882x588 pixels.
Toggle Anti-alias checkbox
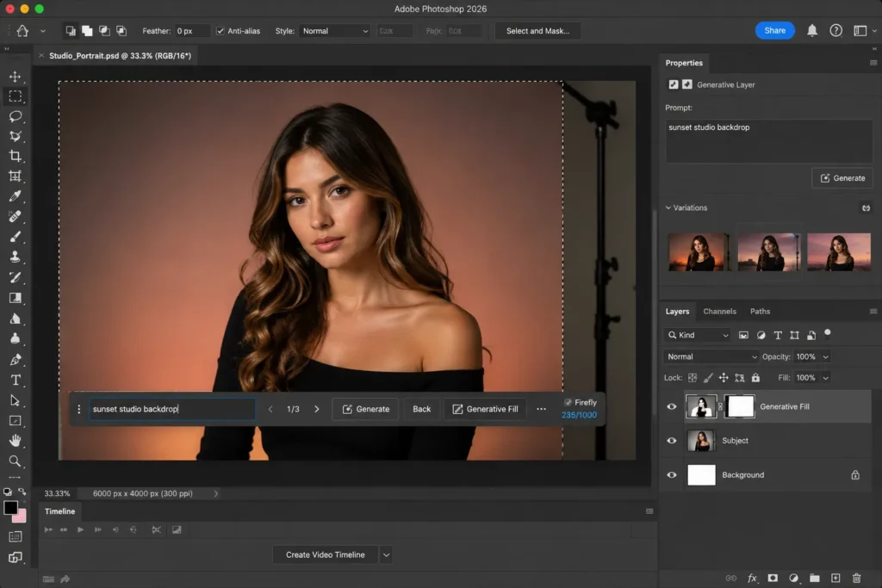220,31
